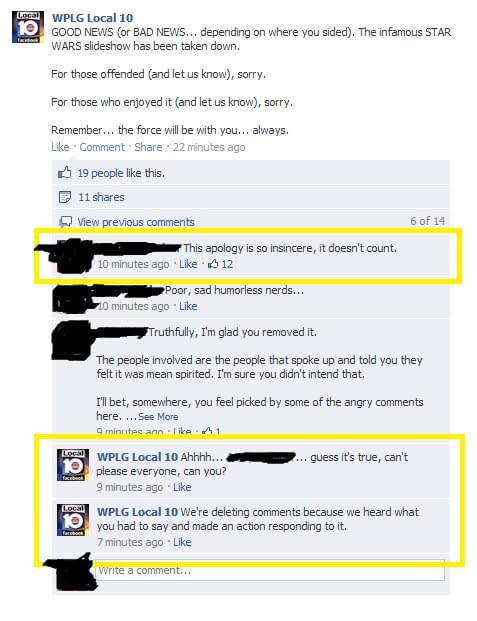
Task: Like the 'We're deleting comments' reply
Action: click(182, 542)
